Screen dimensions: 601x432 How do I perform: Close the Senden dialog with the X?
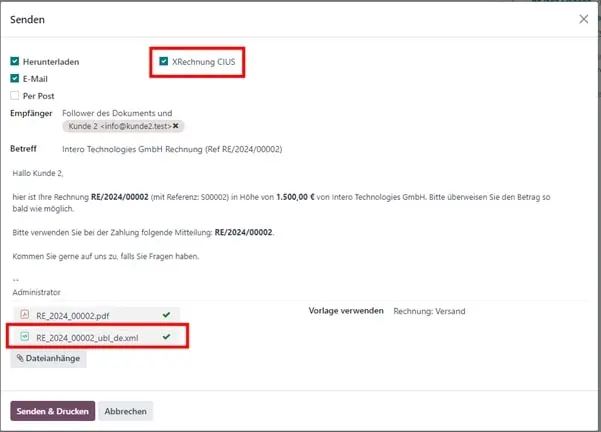pos(584,19)
